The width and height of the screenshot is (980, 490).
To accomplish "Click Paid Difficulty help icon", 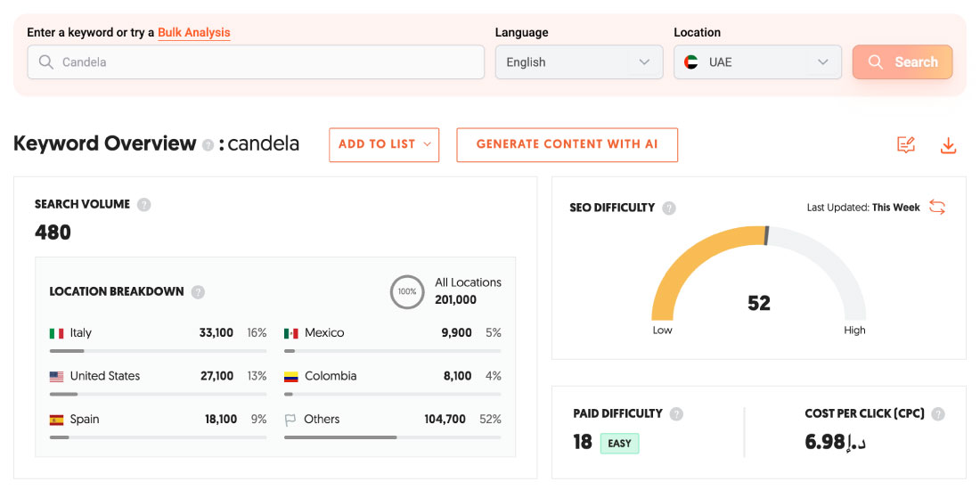I will coord(676,414).
